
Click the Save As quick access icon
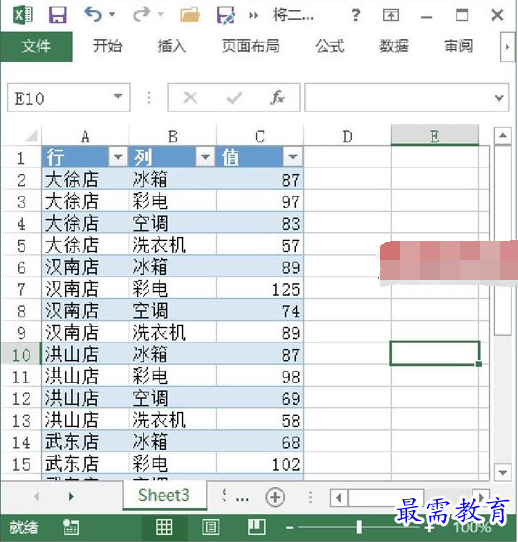[x=226, y=15]
